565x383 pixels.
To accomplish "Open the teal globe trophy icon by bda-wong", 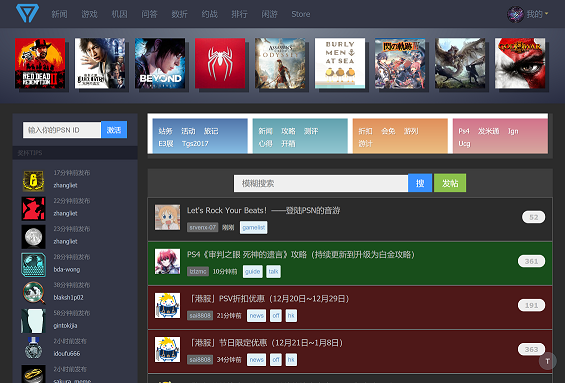I will pos(34,265).
